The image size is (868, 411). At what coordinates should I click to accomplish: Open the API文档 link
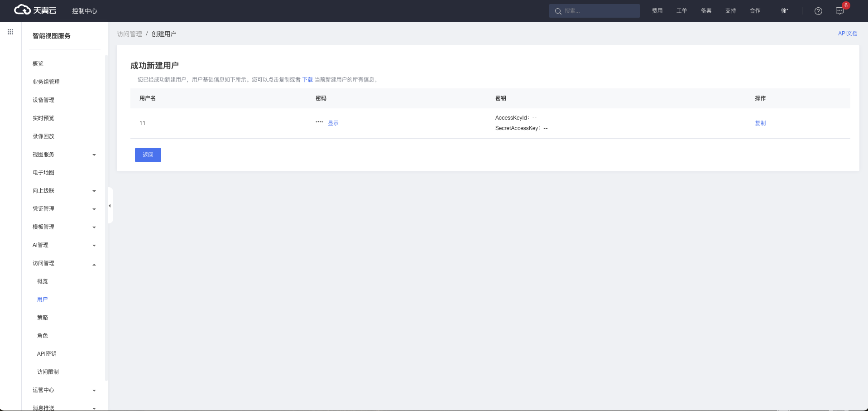point(847,34)
